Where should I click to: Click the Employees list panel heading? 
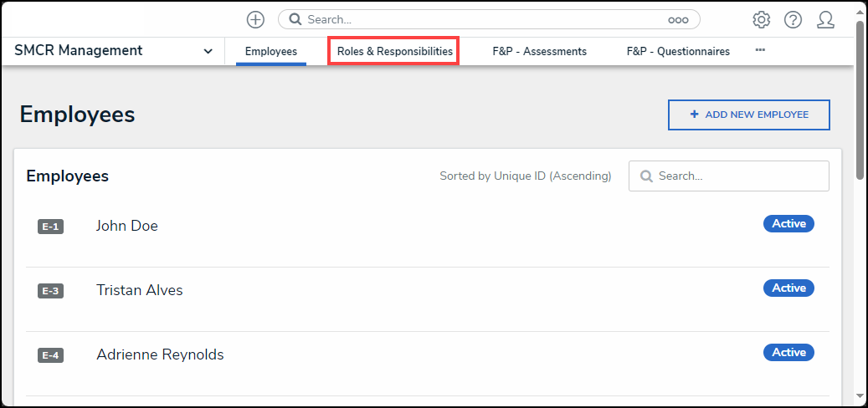[x=67, y=176]
